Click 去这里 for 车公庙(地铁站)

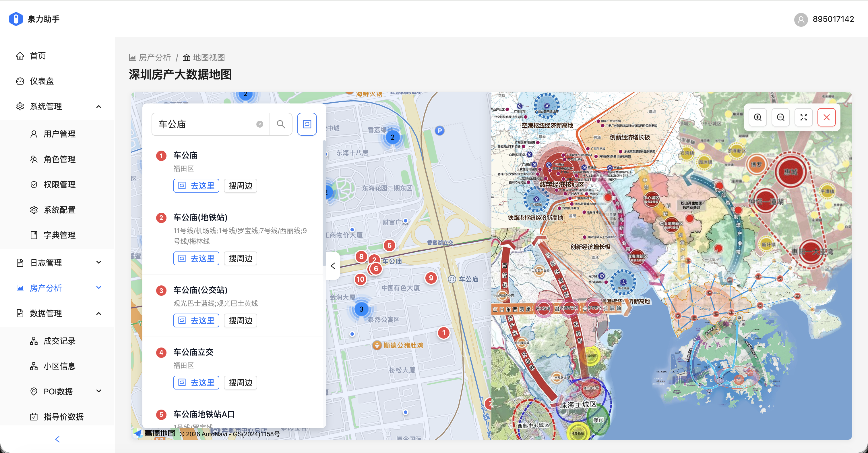coord(196,258)
